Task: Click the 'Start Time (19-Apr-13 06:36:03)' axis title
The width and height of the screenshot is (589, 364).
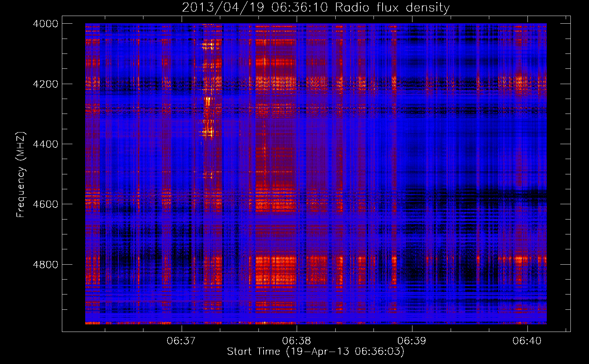Action: 316,352
